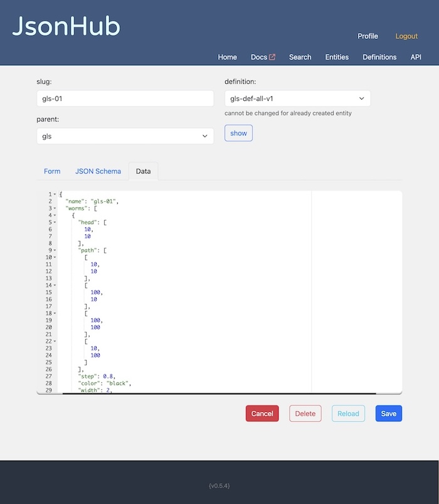Expand the parent dropdown showing gls
439x504 pixels.
click(125, 136)
